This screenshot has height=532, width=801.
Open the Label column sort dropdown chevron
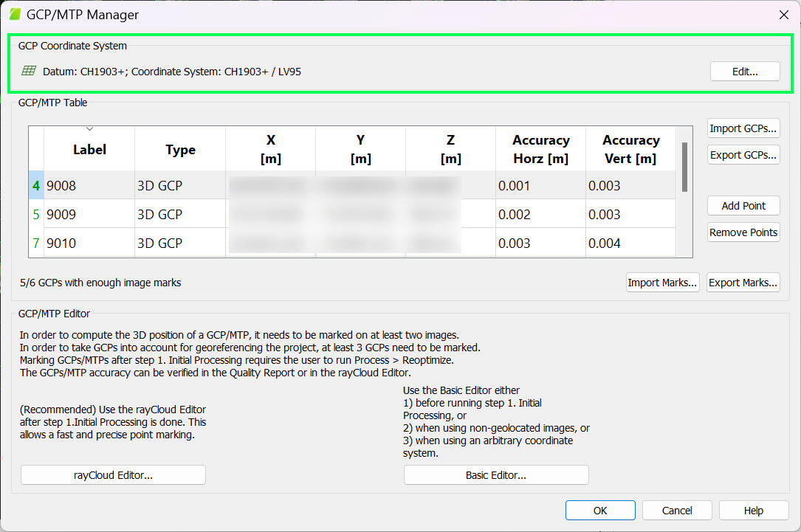click(90, 128)
